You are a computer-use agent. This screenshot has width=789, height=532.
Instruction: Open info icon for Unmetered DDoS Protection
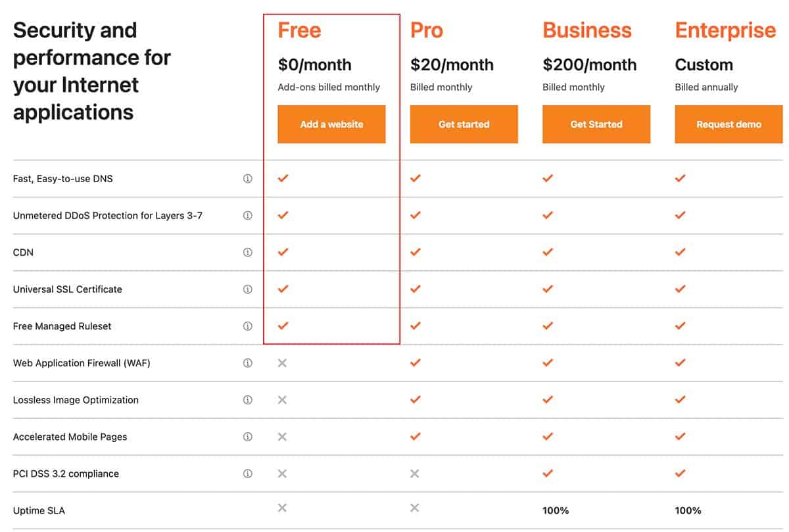coord(248,216)
